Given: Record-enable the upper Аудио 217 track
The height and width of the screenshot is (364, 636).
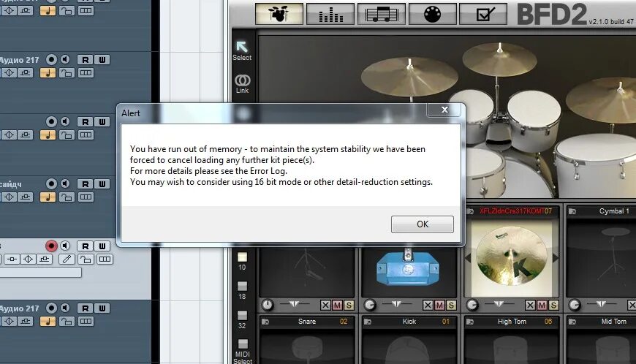Looking at the screenshot, I should pos(51,60).
